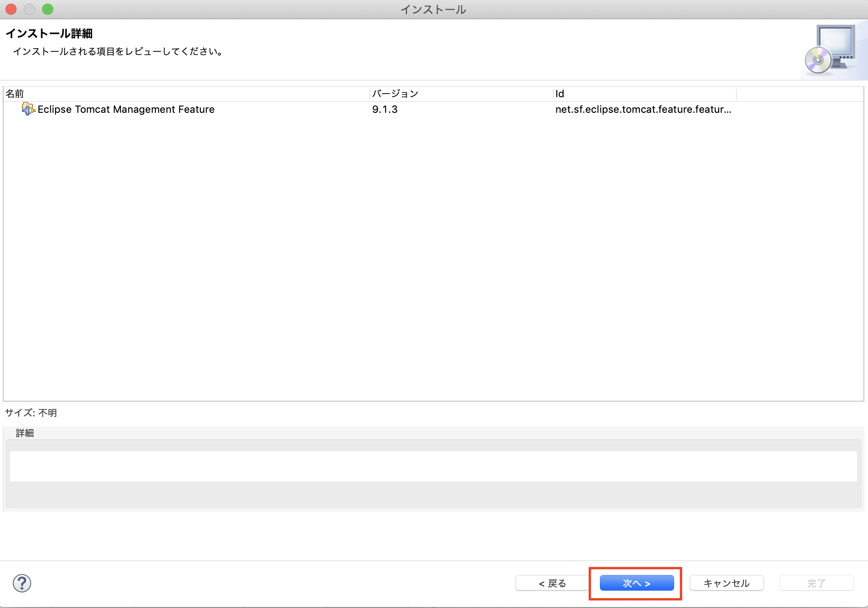Click the インストール詳細 heading text
The height and width of the screenshot is (608, 868).
tap(49, 33)
